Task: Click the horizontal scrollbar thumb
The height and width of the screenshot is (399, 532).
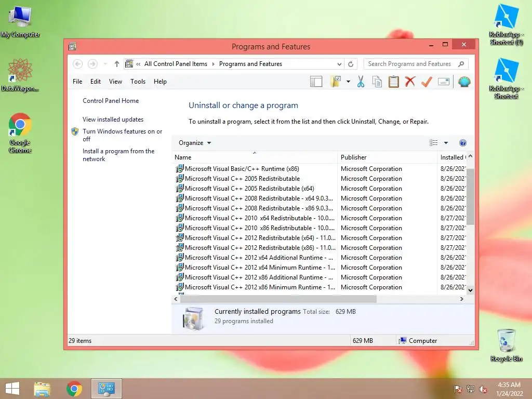Action: tap(278, 299)
